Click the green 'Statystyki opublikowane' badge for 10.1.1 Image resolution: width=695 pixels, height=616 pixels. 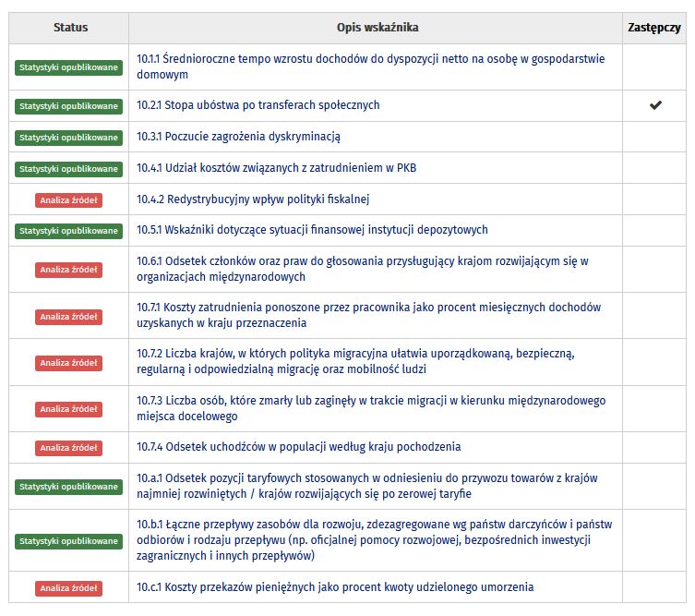click(69, 67)
